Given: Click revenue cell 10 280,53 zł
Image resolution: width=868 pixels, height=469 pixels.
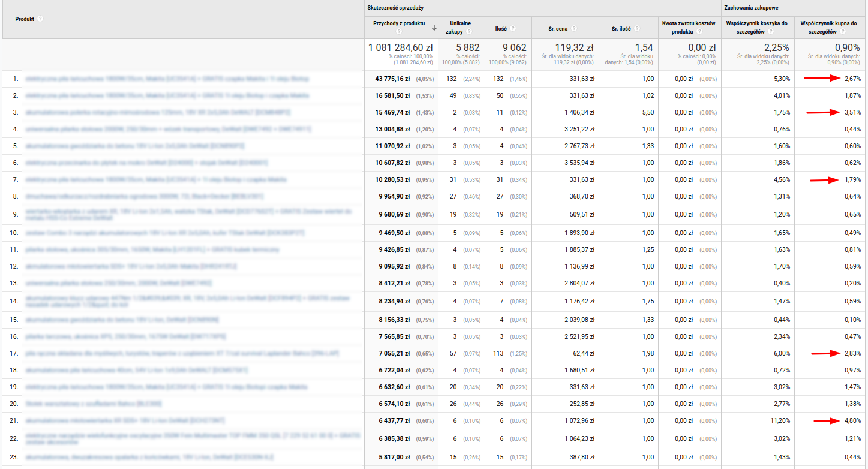Looking at the screenshot, I should point(392,179).
